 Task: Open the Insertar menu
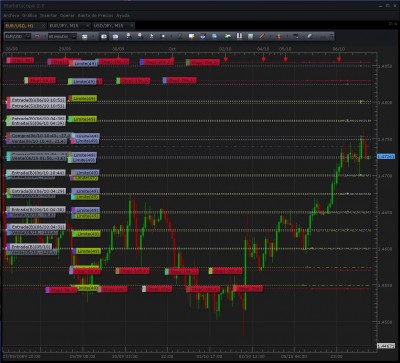point(48,15)
